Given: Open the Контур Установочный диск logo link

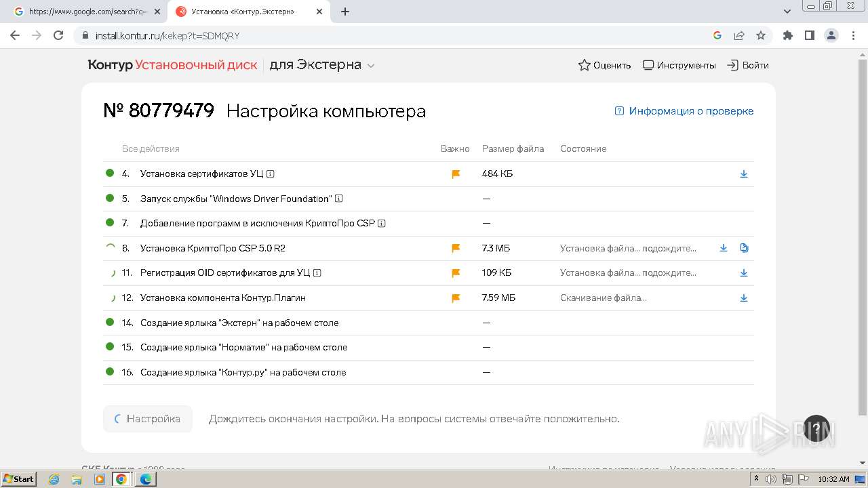Looking at the screenshot, I should pos(172,65).
